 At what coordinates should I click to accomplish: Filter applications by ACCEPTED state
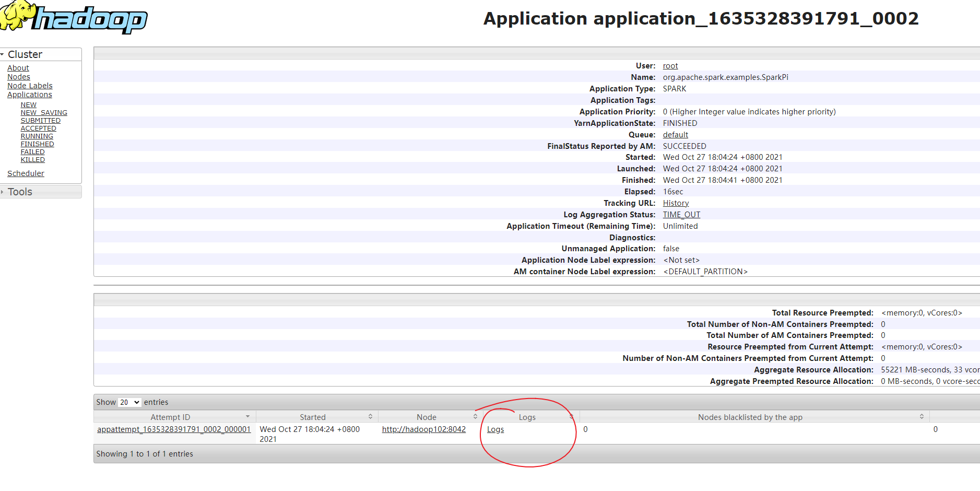(39, 128)
